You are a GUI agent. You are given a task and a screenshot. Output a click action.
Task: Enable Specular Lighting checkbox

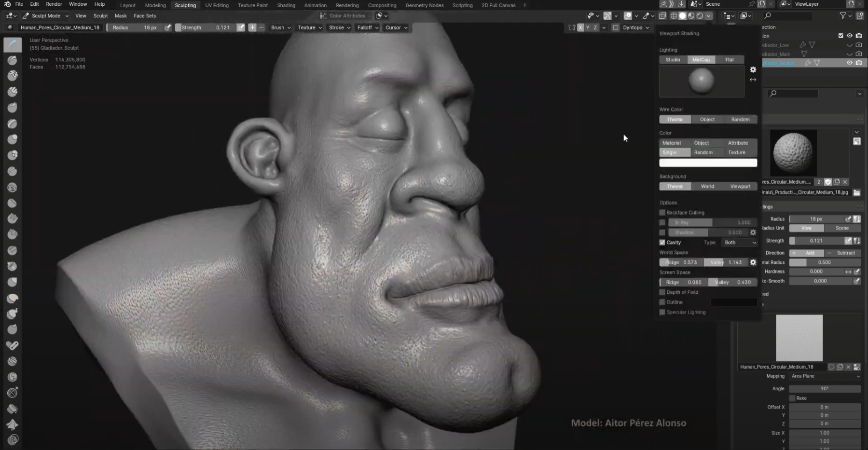[x=662, y=313]
